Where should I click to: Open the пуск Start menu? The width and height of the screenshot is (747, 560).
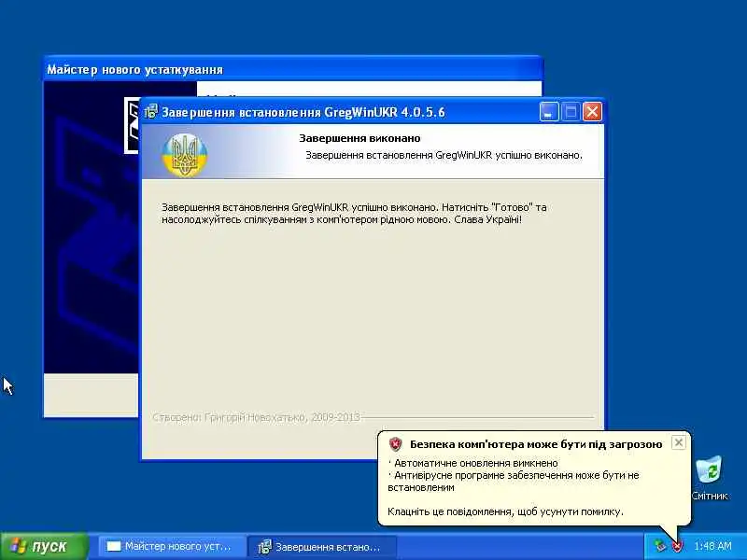44,546
